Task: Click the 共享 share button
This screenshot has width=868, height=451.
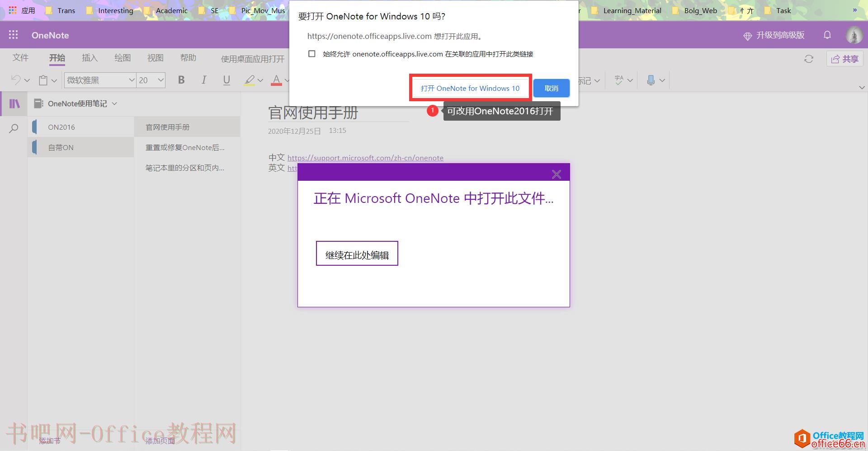Action: (x=845, y=59)
